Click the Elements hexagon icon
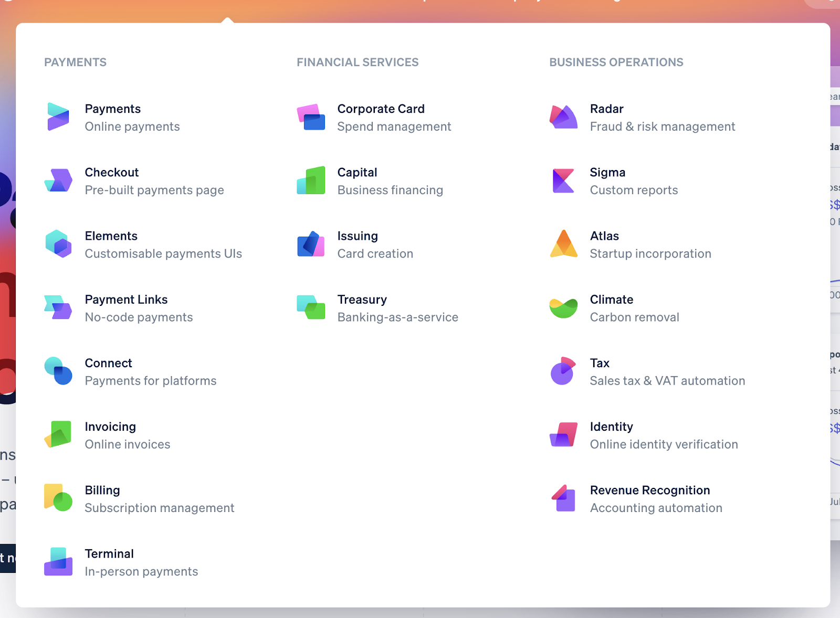 (x=58, y=244)
